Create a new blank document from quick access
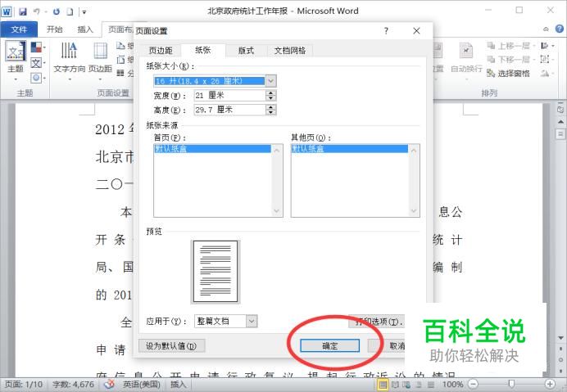 (x=70, y=11)
